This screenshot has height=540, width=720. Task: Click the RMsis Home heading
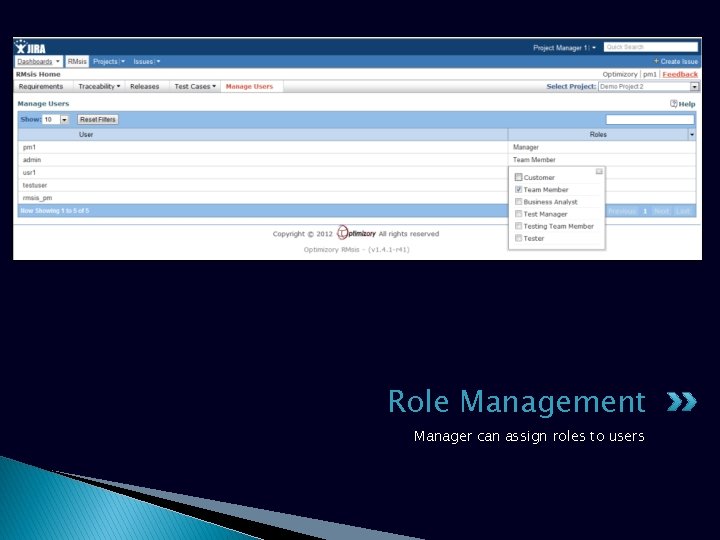tap(38, 74)
